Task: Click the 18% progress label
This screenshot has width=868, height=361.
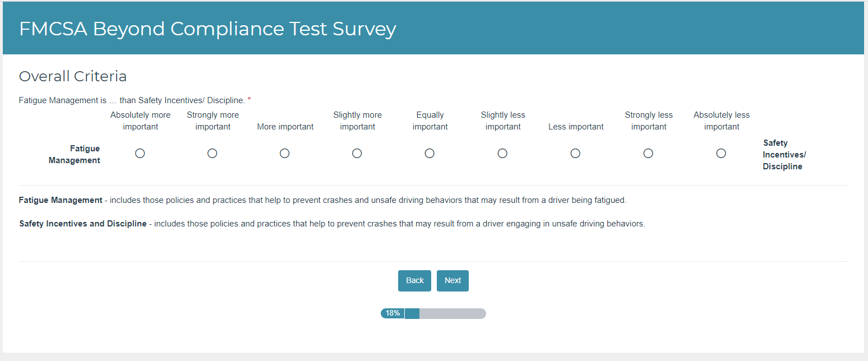Action: click(x=393, y=313)
